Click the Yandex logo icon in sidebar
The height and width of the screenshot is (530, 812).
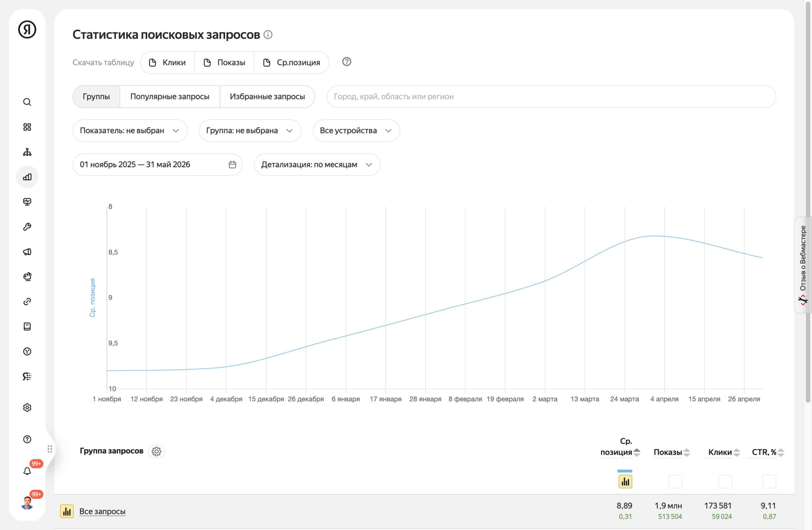click(27, 29)
